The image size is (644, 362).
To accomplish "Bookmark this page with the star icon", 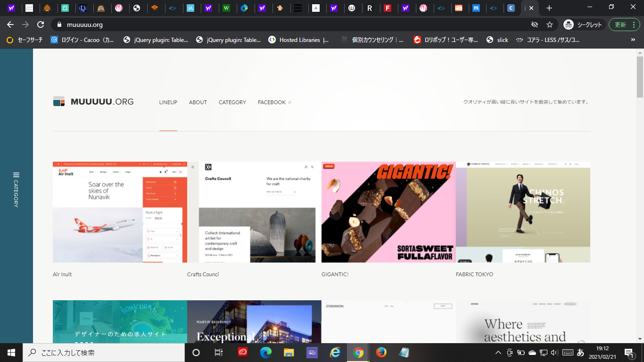I will 549,25.
